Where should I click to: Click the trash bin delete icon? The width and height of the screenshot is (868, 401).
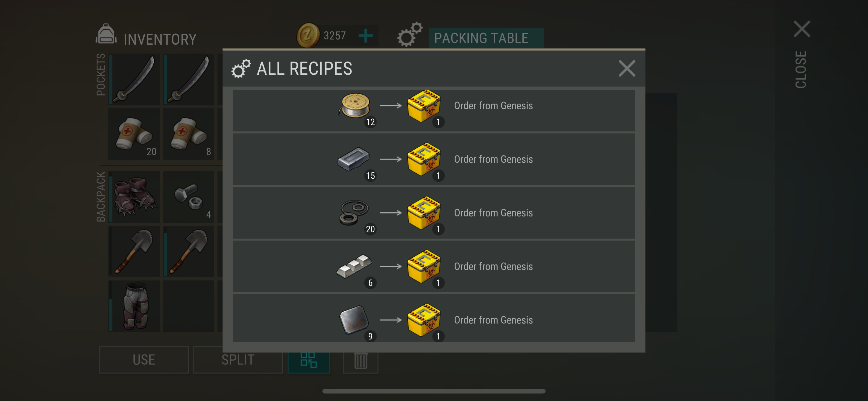tap(361, 360)
